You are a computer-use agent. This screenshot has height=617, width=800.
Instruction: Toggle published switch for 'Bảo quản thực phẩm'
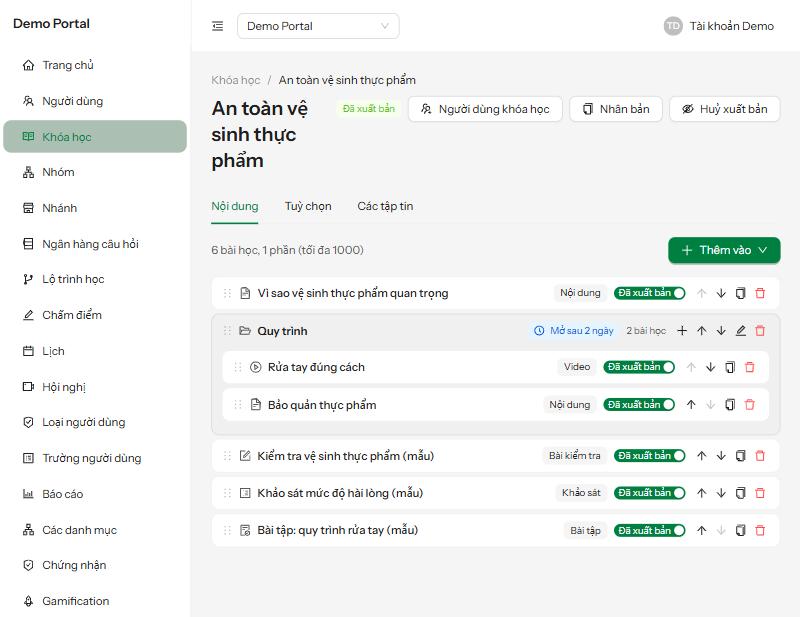639,405
